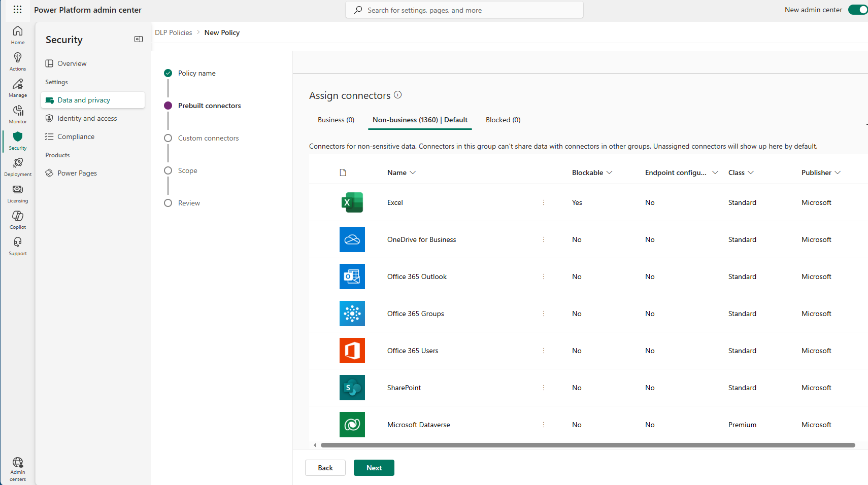Click the Office 365 Users icon
This screenshot has height=485, width=868.
point(352,351)
